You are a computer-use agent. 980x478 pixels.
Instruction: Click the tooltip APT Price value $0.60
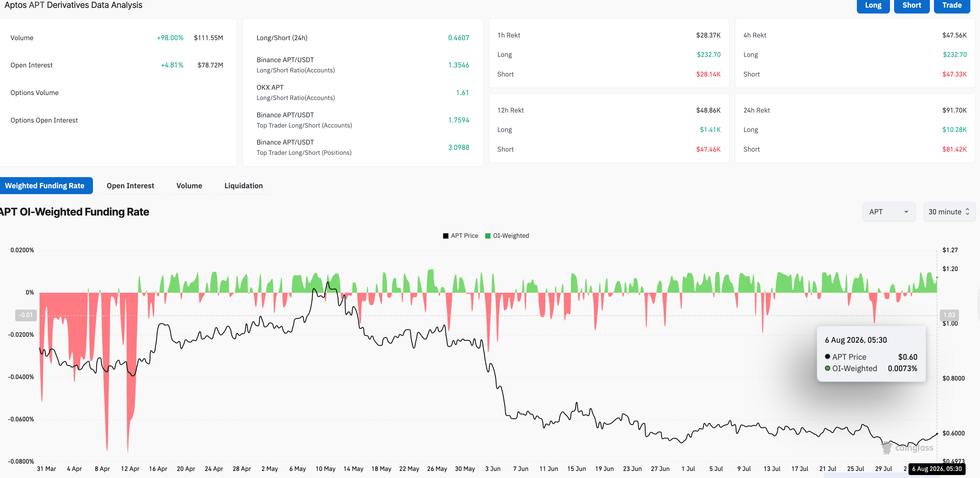pyautogui.click(x=907, y=357)
